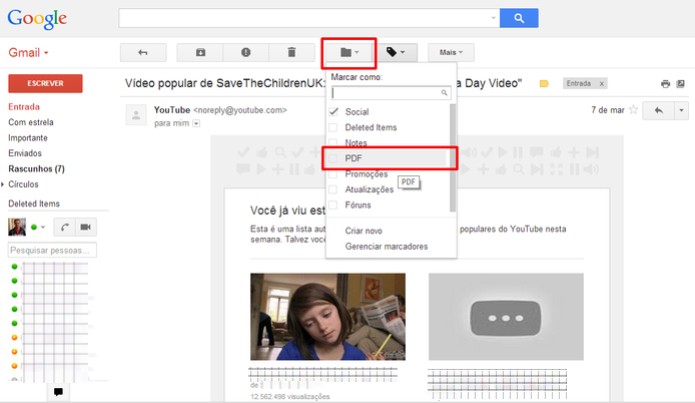Open the Labels tag icon menu

395,52
